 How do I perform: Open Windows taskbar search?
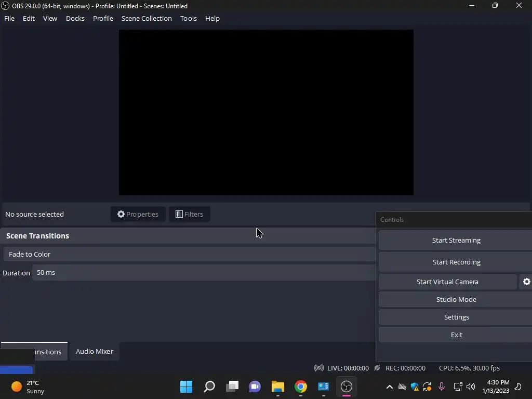209,387
